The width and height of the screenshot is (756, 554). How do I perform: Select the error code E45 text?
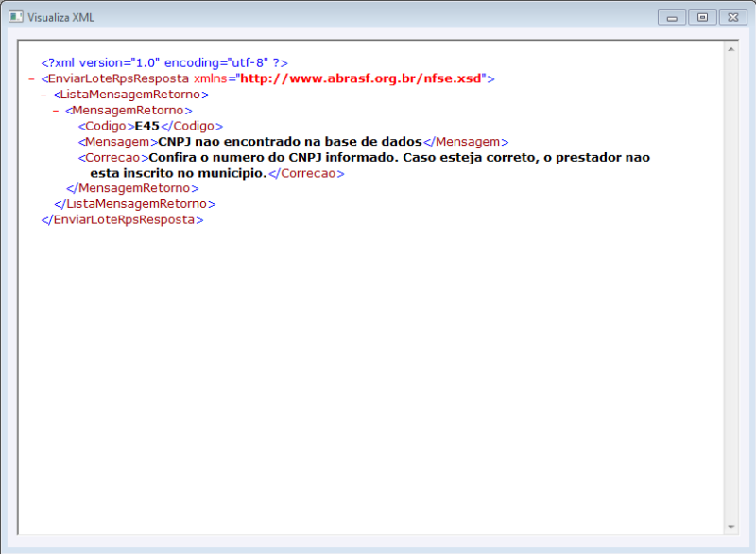[x=146, y=125]
